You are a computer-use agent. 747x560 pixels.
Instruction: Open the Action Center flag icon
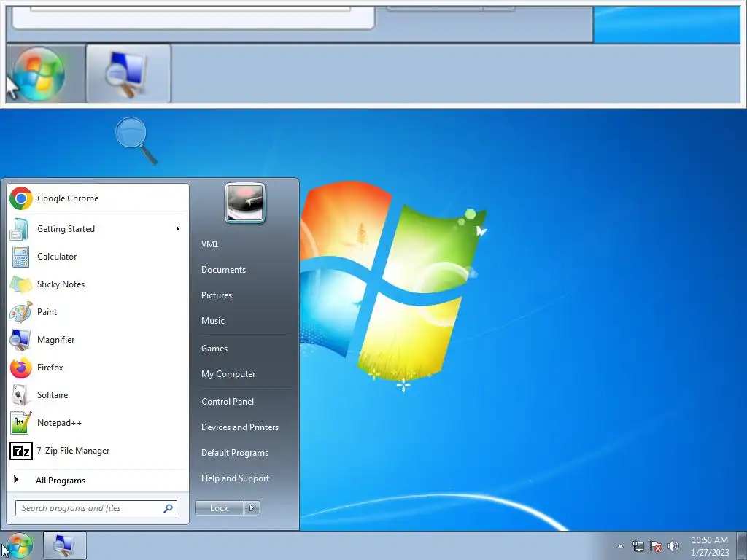656,546
